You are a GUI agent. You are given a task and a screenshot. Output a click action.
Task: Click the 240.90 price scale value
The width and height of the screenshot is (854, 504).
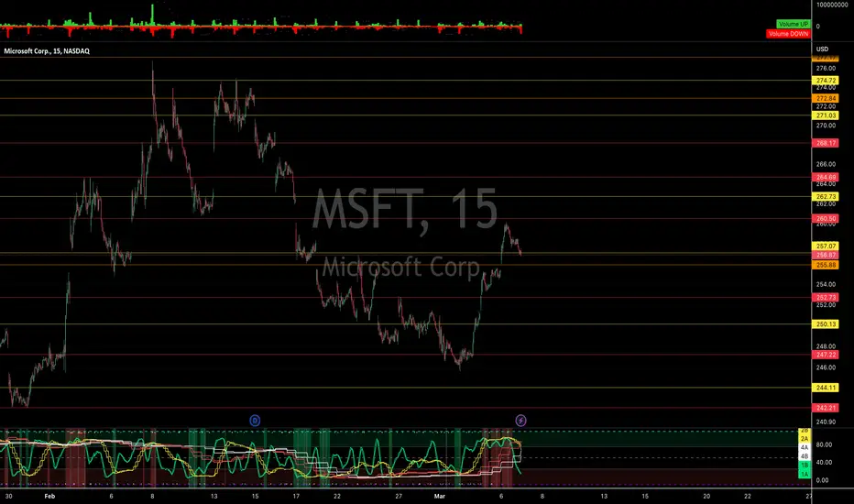pyautogui.click(x=826, y=422)
